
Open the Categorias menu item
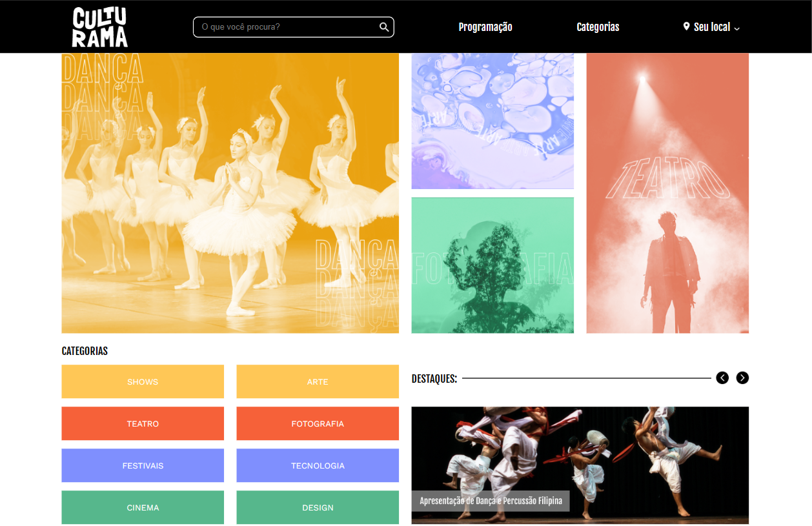(x=598, y=27)
